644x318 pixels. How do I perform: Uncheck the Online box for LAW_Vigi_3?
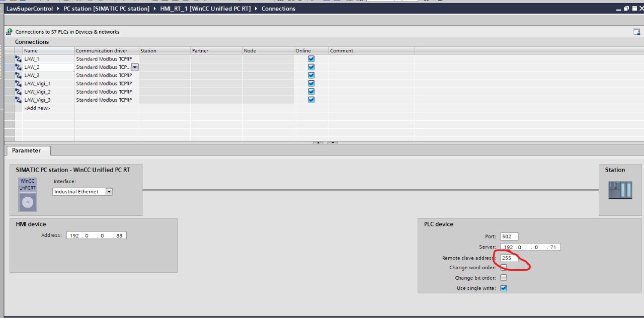(311, 100)
